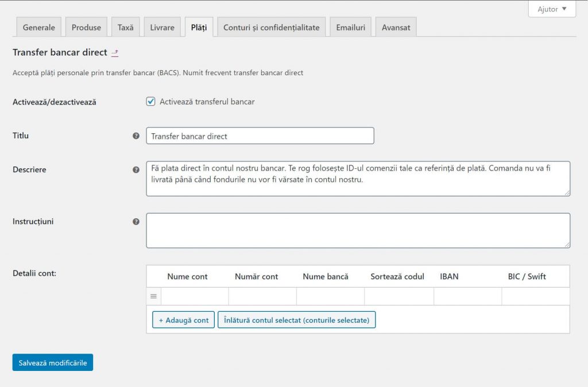Select the Plăți tab

click(x=199, y=28)
